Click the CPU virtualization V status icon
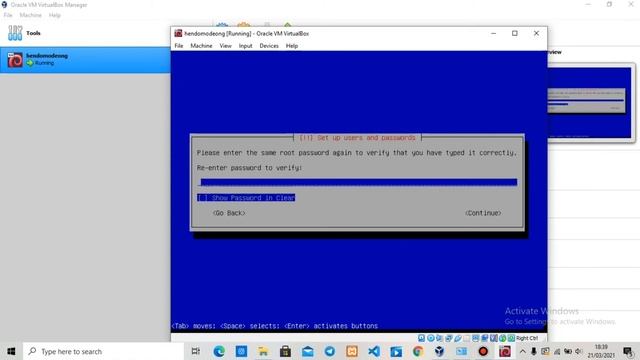 point(494,338)
